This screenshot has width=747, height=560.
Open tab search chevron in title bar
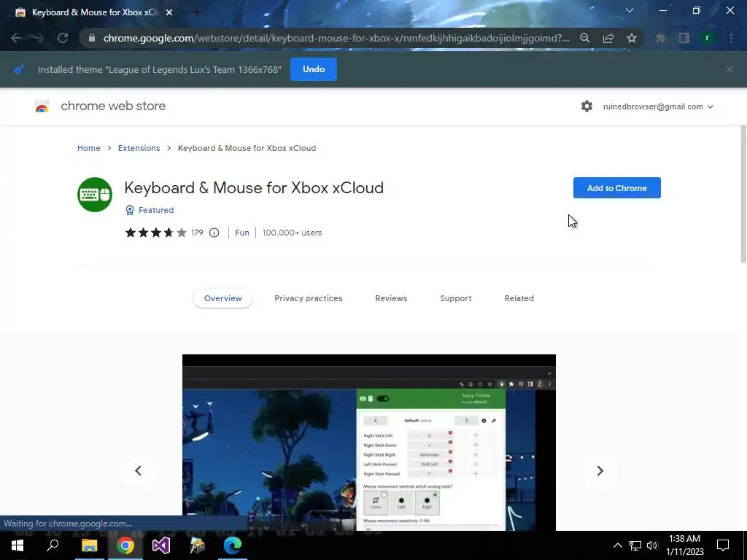630,10
